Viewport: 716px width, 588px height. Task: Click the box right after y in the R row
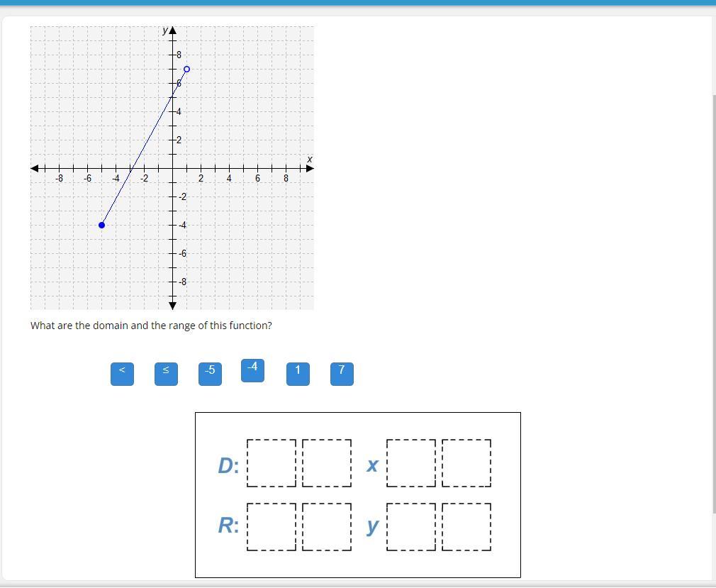[x=411, y=527]
